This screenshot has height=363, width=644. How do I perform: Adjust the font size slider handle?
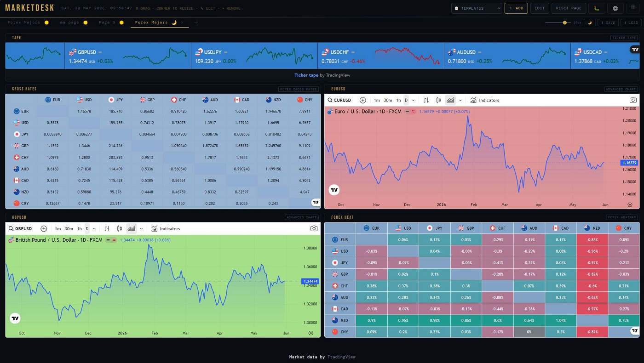pyautogui.click(x=564, y=23)
